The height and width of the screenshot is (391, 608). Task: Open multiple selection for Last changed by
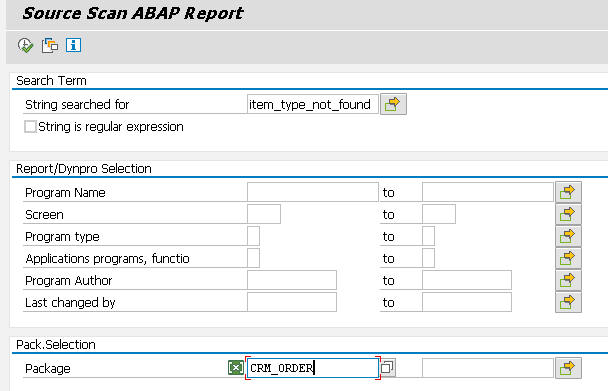point(568,302)
